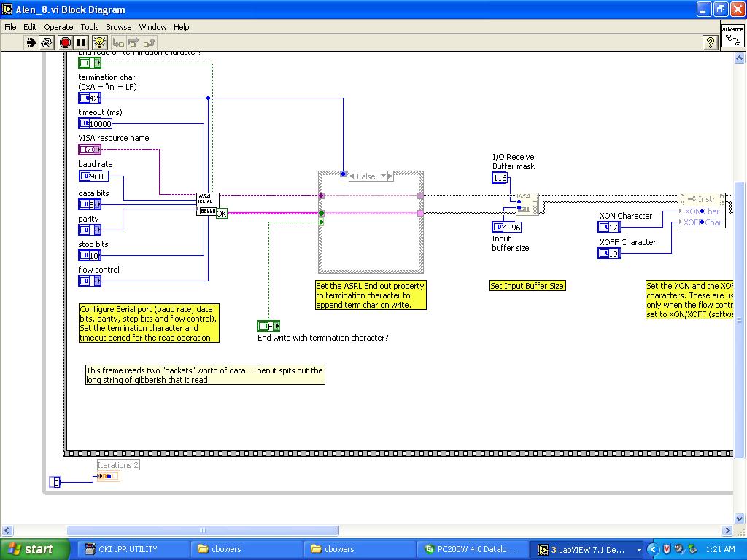Select 'End write with termination character' boolean terminal
The width and height of the screenshot is (747, 560).
coord(268,326)
